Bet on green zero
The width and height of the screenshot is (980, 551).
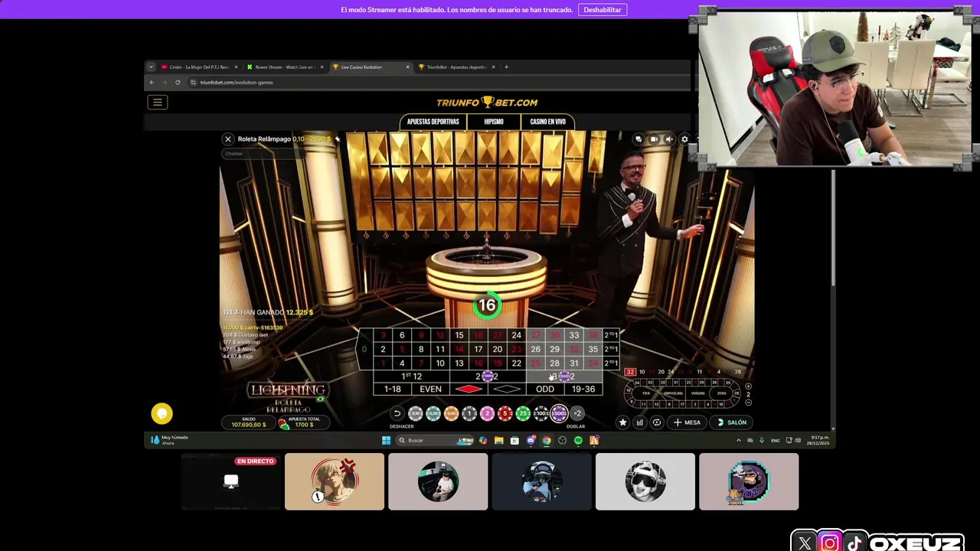pos(364,349)
